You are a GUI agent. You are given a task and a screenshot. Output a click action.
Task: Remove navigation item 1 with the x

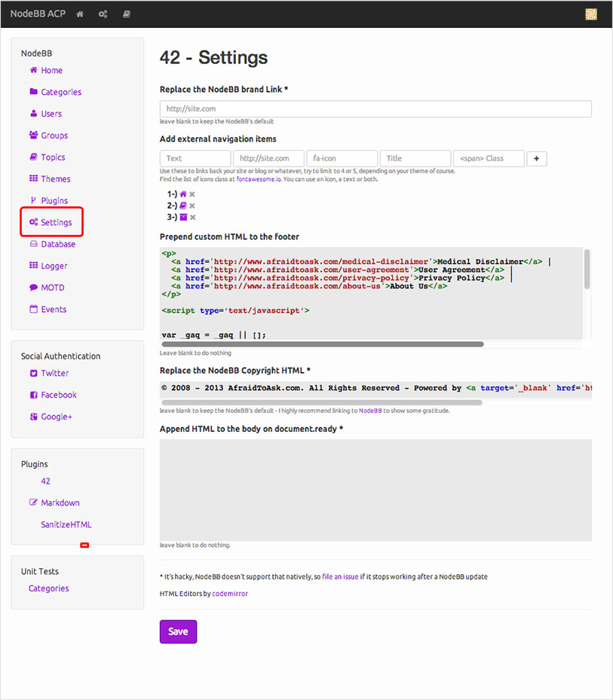coord(192,194)
